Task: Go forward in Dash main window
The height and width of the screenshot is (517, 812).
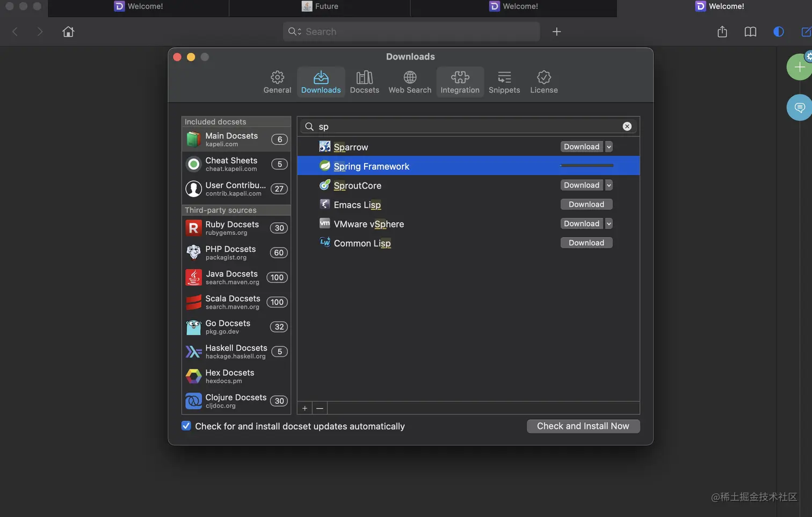Action: 40,32
